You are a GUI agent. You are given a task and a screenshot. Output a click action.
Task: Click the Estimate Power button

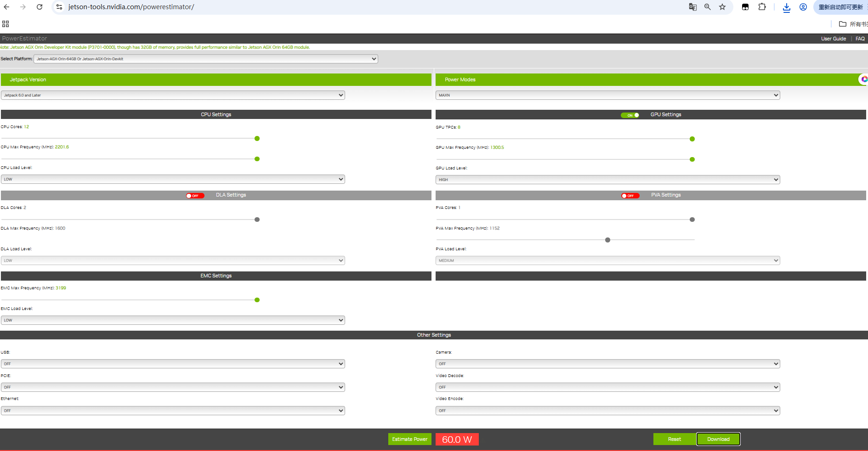409,439
